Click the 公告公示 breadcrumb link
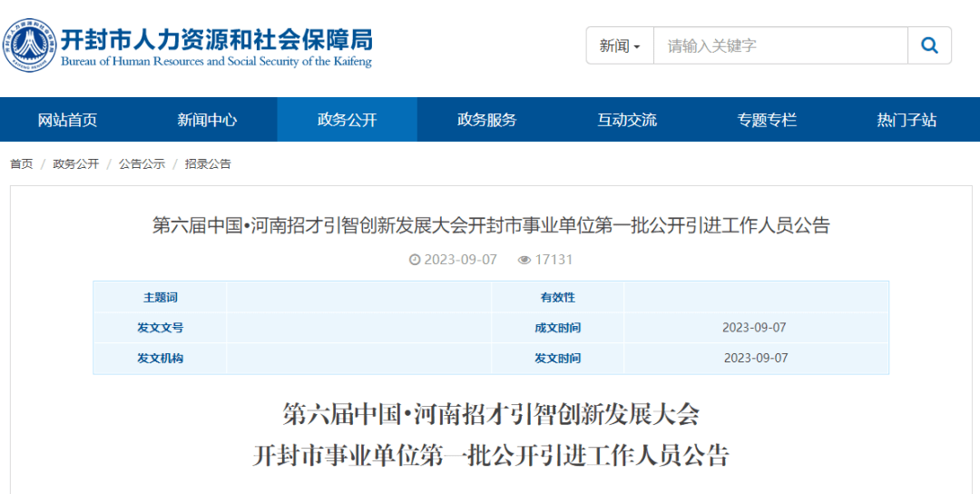Viewport: 980px width, 494px height. (142, 163)
